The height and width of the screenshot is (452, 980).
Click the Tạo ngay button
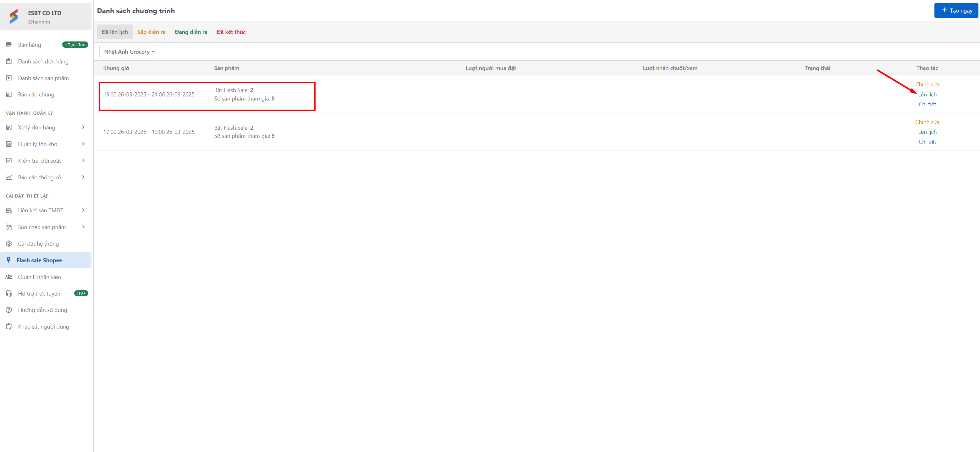coord(956,11)
